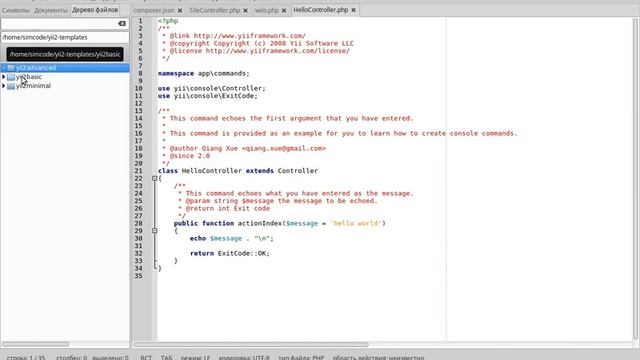Click the 'class HelloController extends Controller' line

point(238,171)
